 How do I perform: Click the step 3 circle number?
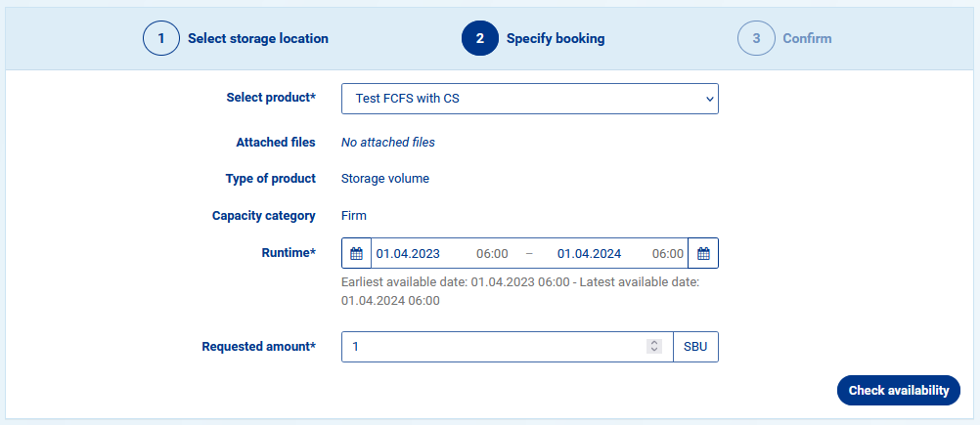tap(756, 39)
